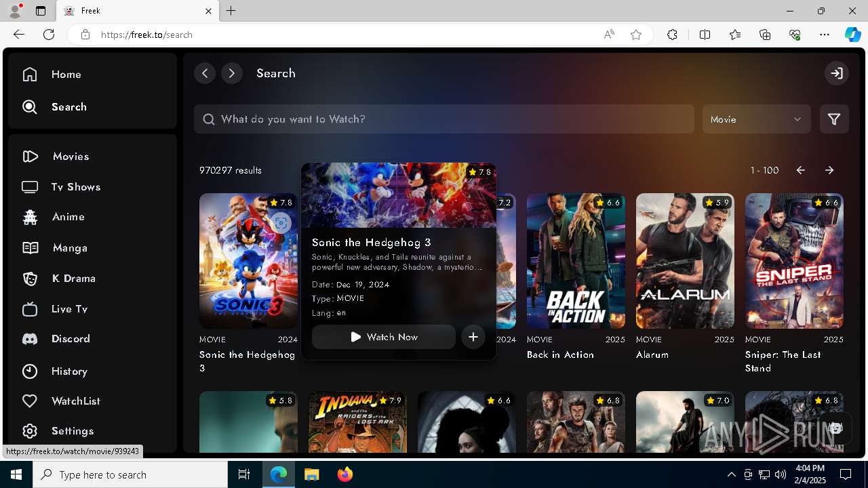Screen dimensions: 868x488
Task: Go to next results page arrow
Action: 829,170
